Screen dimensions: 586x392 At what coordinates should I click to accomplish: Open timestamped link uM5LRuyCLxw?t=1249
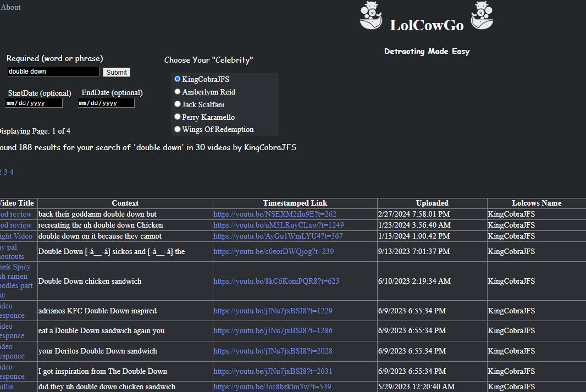pyautogui.click(x=278, y=225)
